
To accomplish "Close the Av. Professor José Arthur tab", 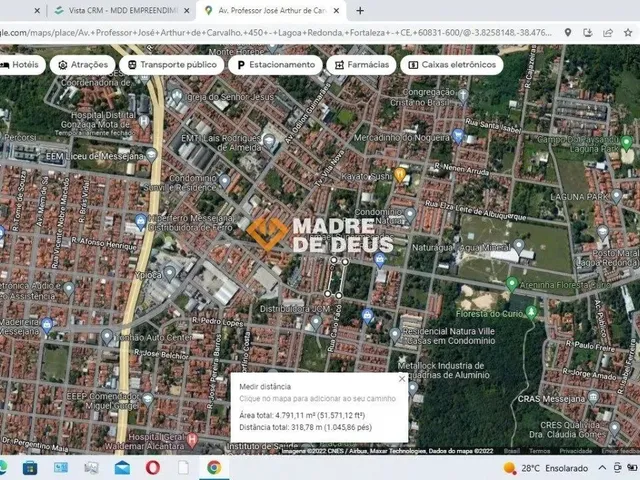I will pos(336,11).
